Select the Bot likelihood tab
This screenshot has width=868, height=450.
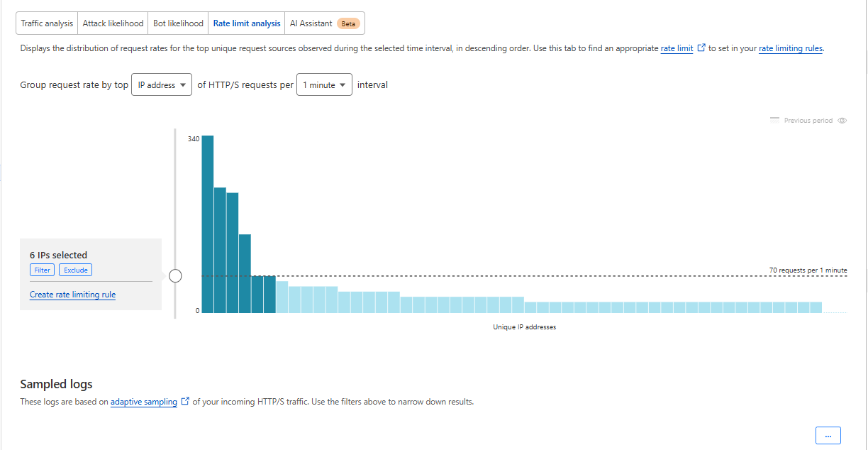[178, 23]
